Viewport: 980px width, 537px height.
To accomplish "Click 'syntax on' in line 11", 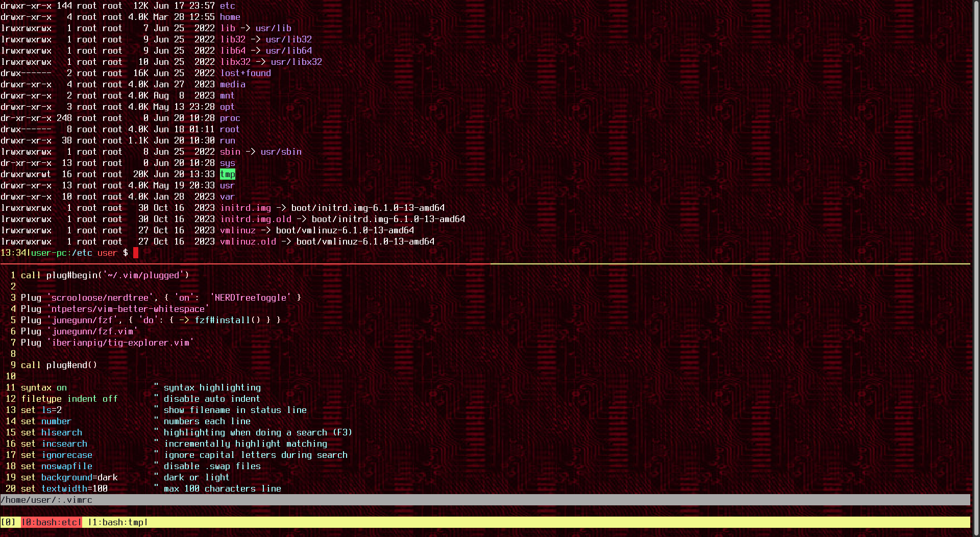I will pos(44,387).
